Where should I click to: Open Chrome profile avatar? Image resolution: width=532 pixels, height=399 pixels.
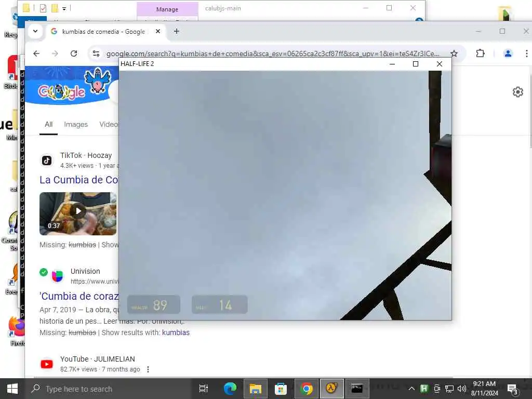pyautogui.click(x=508, y=54)
